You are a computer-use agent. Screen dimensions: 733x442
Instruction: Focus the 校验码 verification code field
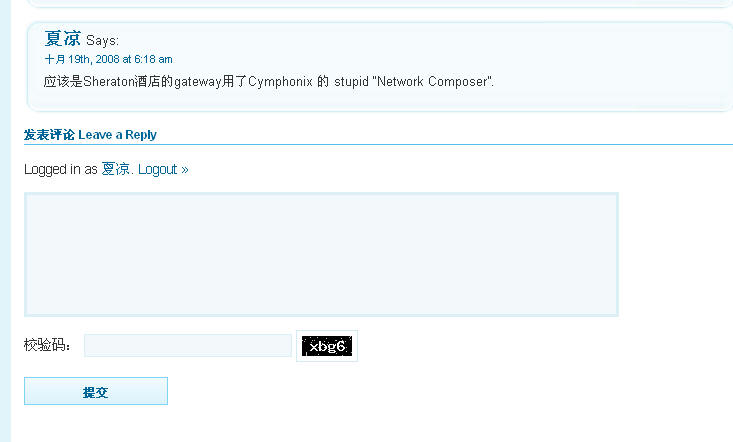click(x=188, y=345)
